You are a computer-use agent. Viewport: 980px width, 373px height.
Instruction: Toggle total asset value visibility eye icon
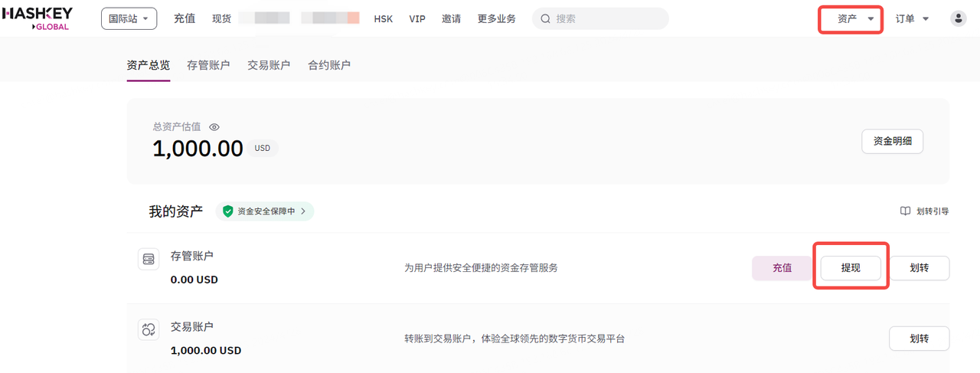(x=215, y=127)
